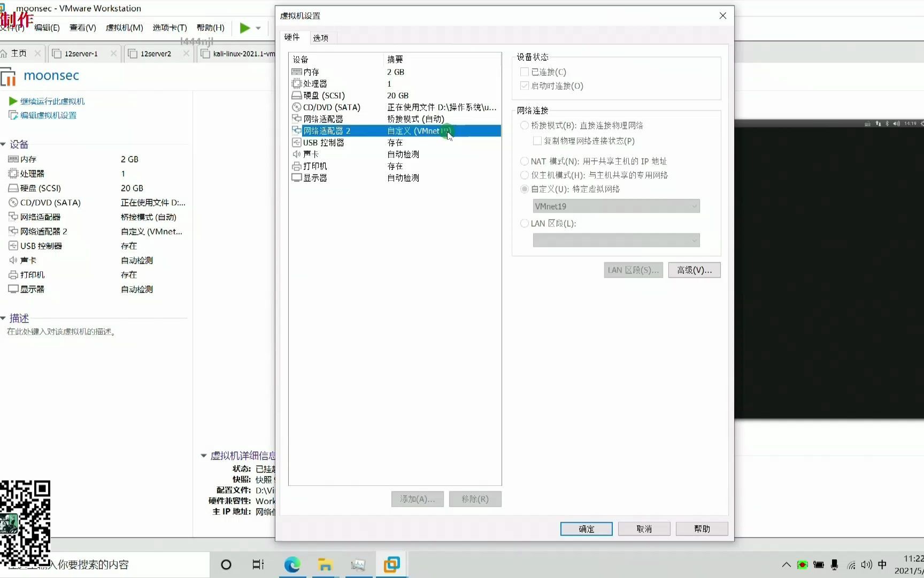Click the Windows taskbar search box
This screenshot has height=578, width=924.
(104, 565)
